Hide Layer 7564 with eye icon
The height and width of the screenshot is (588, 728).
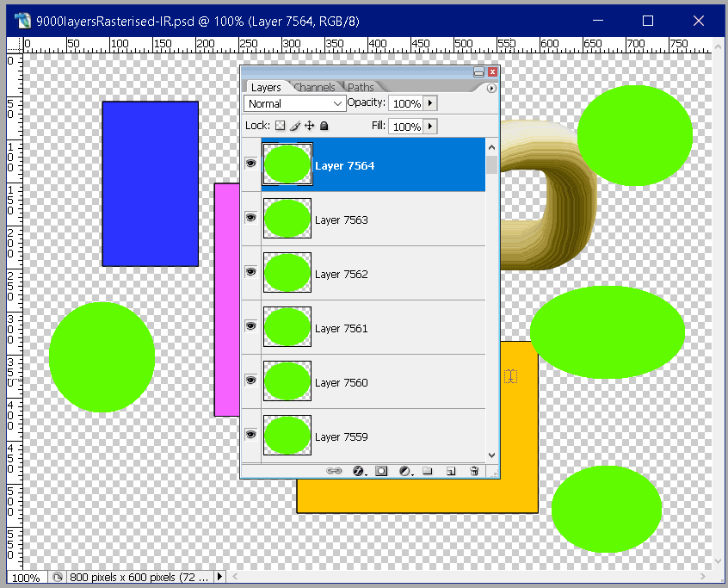[x=250, y=164]
